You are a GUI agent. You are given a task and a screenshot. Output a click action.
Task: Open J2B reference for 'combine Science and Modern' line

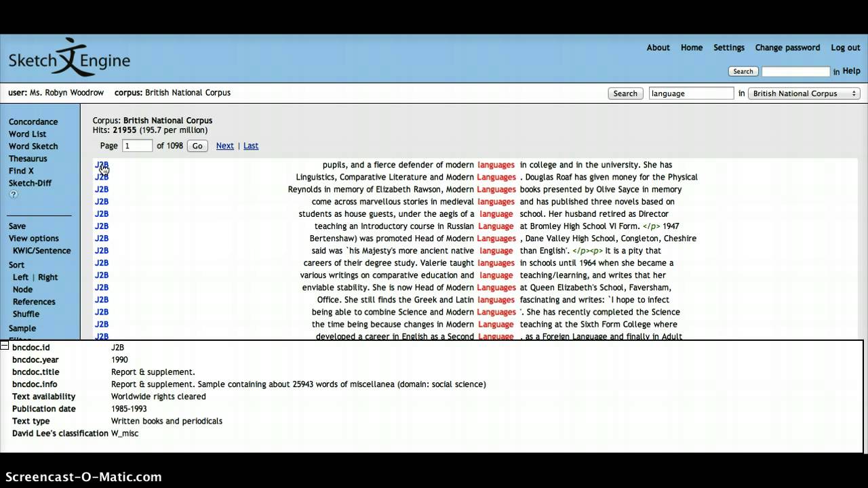102,312
